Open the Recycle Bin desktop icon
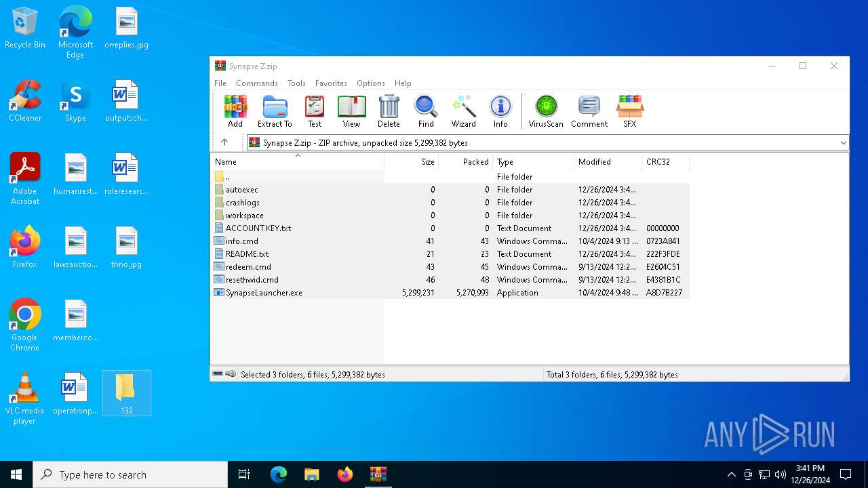 25,28
